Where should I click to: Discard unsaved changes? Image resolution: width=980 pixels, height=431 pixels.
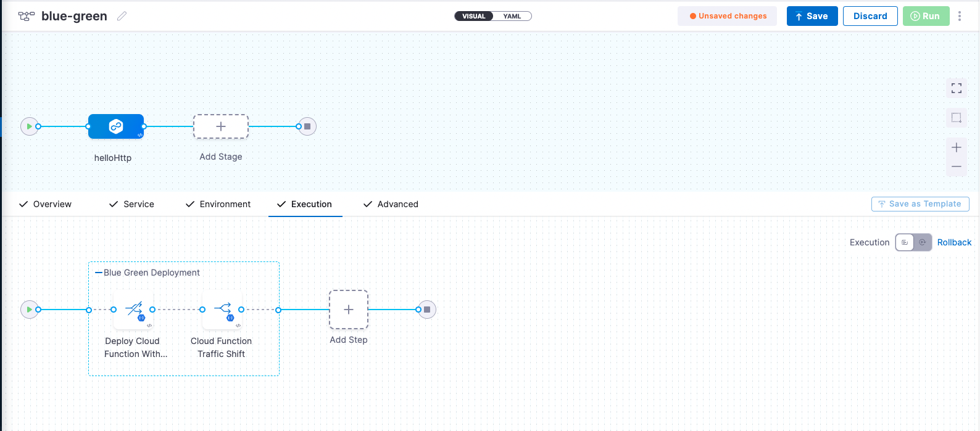pyautogui.click(x=870, y=16)
